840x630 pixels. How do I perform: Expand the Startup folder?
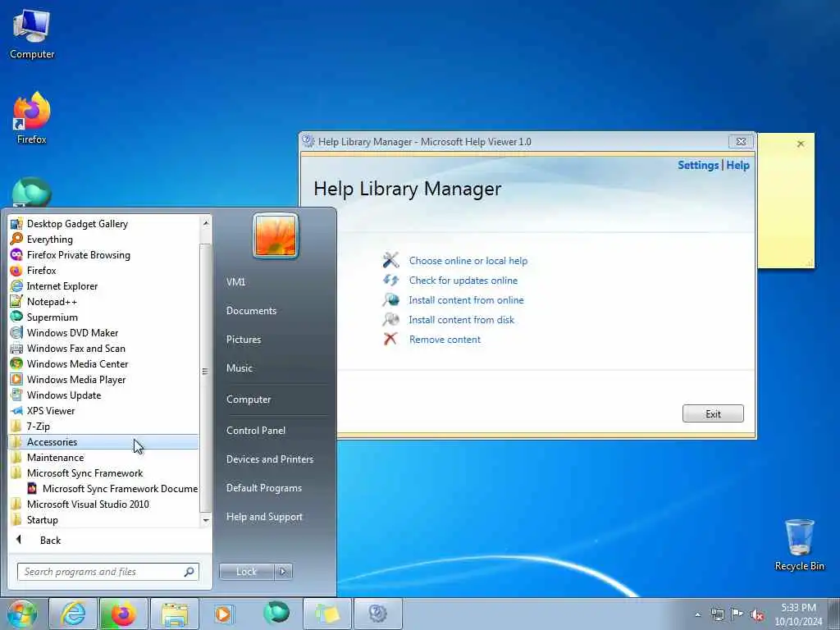coord(104,519)
